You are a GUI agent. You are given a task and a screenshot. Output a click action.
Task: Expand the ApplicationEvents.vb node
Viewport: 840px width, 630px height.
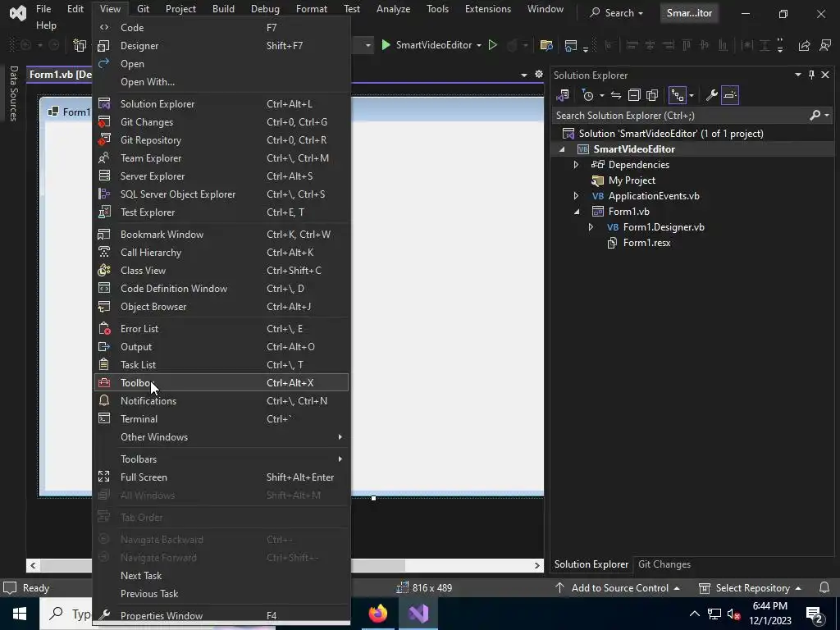[577, 196]
